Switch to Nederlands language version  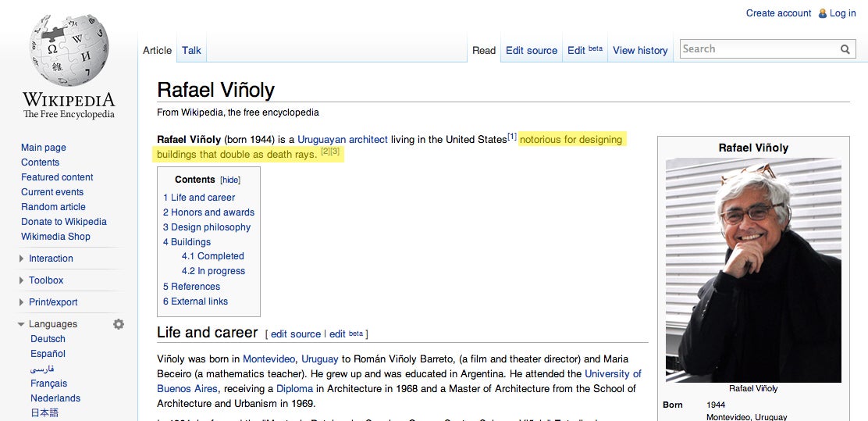pyautogui.click(x=55, y=398)
